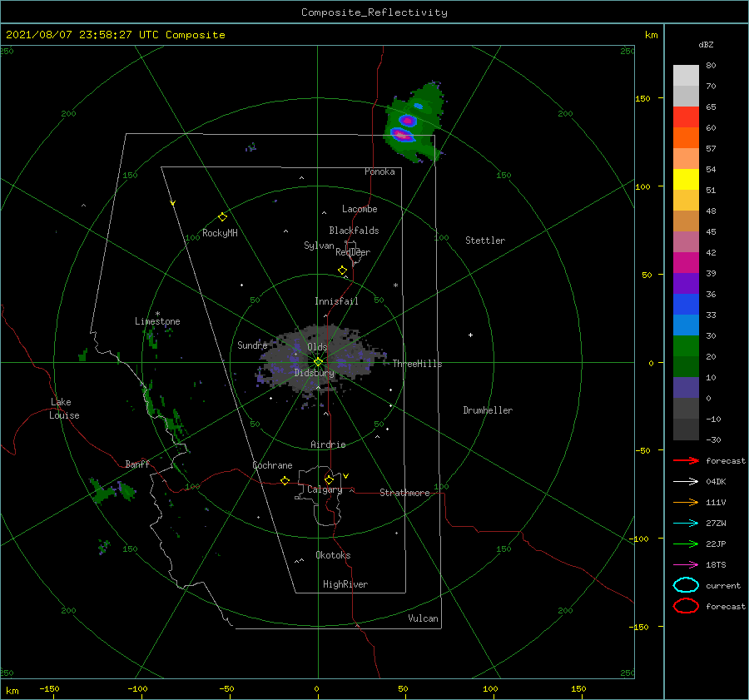Screen dimensions: 749x700
Task: Click the Strathmore town label
Action: [404, 493]
